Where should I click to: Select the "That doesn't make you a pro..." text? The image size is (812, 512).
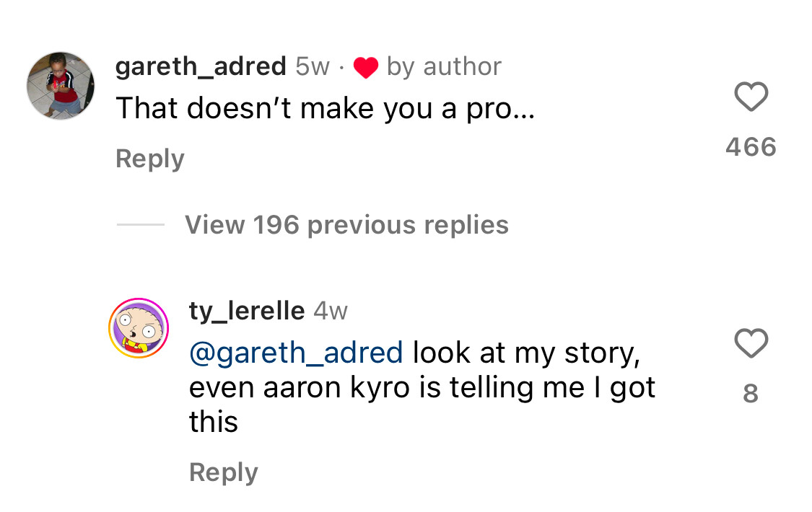click(325, 108)
